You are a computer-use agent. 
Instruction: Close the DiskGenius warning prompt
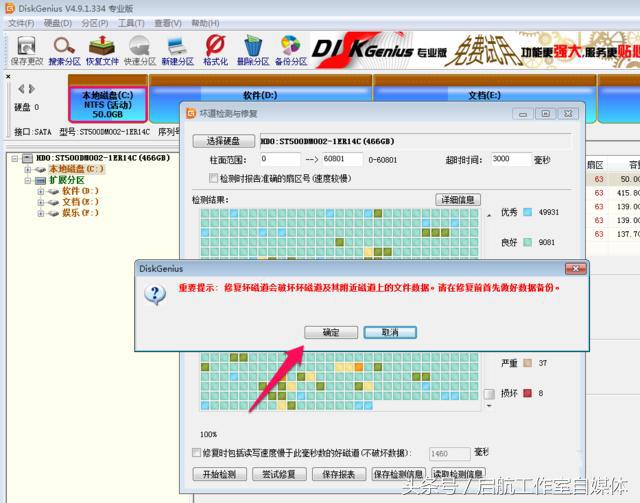576,269
